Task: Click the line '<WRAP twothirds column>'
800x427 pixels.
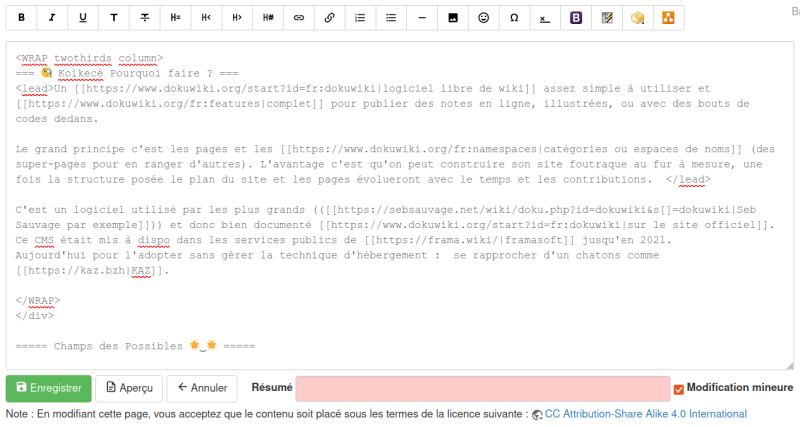Action: [x=89, y=58]
